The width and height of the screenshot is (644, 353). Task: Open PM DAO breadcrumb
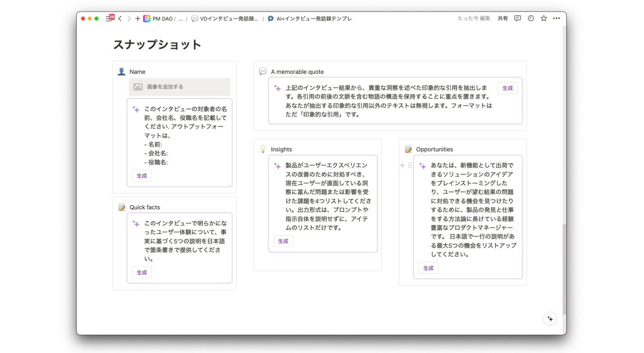click(162, 18)
